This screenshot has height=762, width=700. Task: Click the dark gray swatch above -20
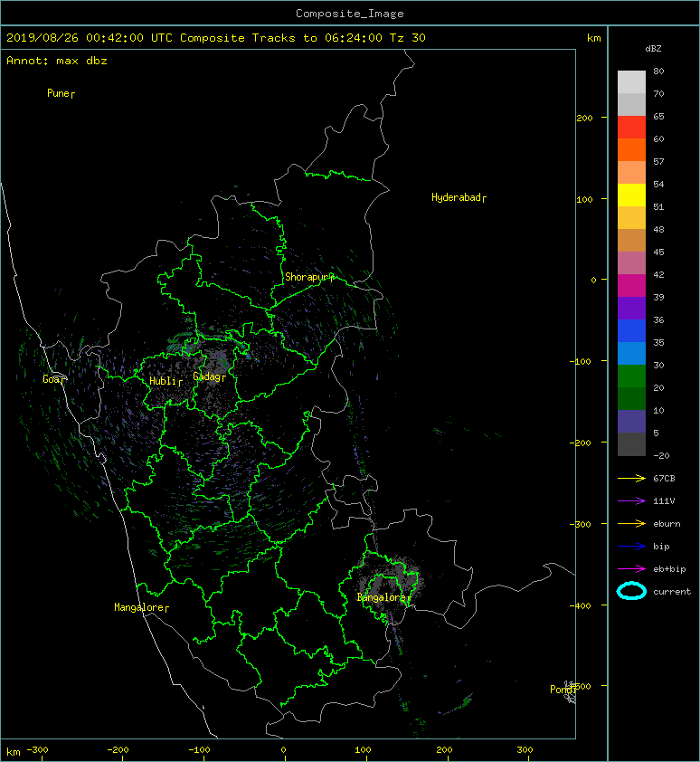tap(631, 444)
